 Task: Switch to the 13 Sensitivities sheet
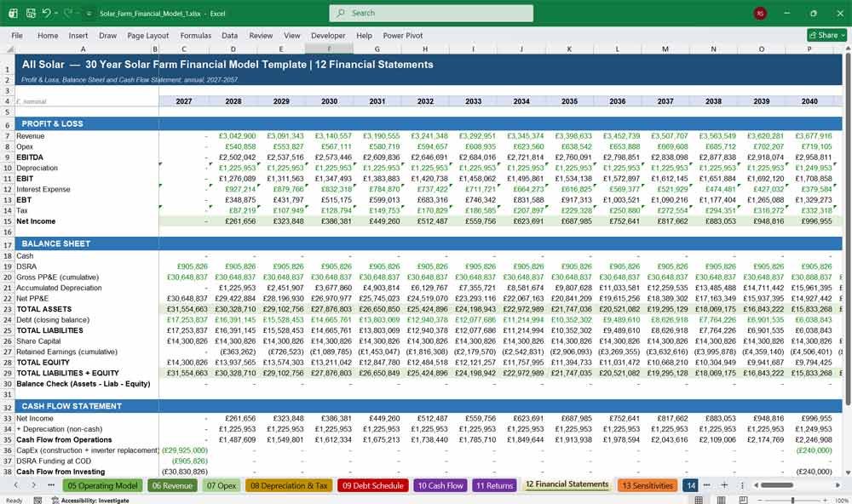pos(648,485)
